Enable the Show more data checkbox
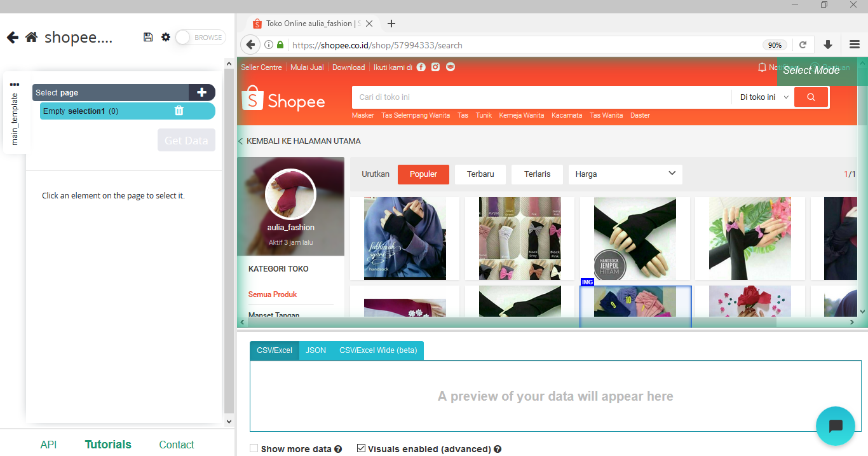Image resolution: width=868 pixels, height=456 pixels. tap(254, 448)
